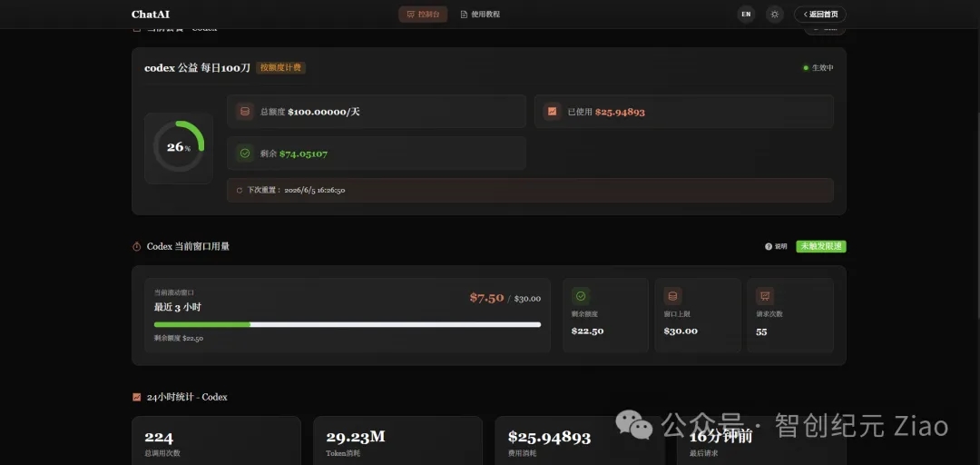Open the 控制台 console tab
This screenshot has width=980, height=465.
click(x=423, y=15)
